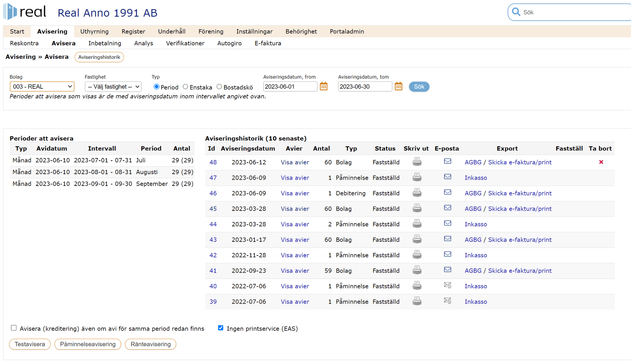Print avisering 39 using printer icon
The width and height of the screenshot is (631, 364).
pyautogui.click(x=417, y=301)
